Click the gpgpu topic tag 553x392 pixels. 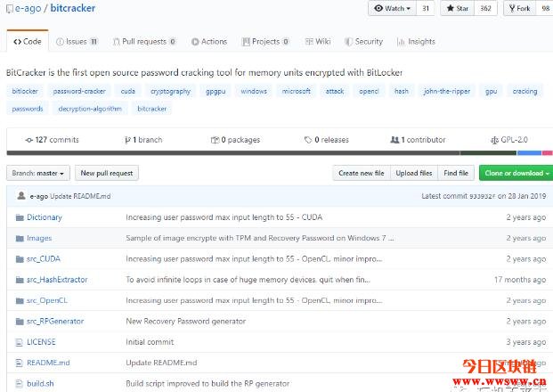pyautogui.click(x=216, y=92)
